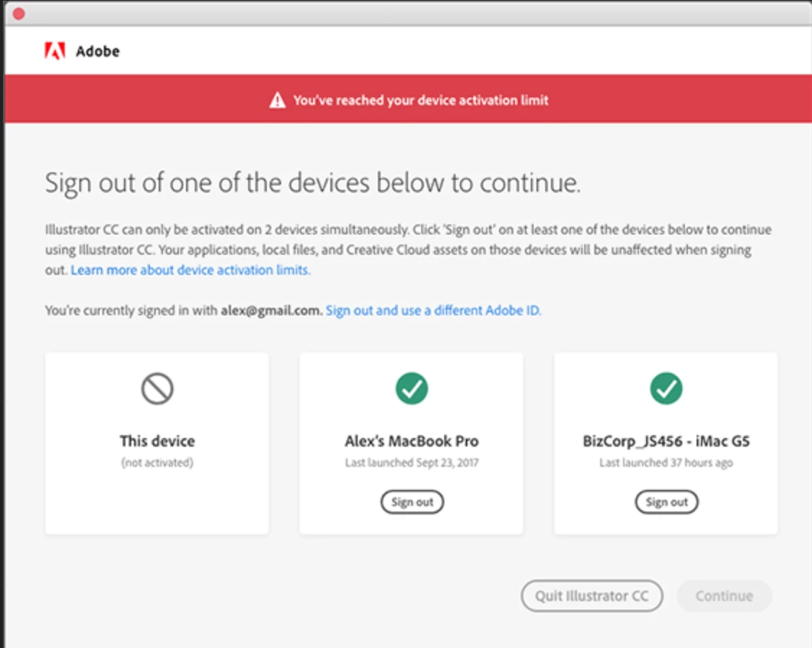This screenshot has width=812, height=648.
Task: Click the '(not activated)' label
Action: [x=157, y=463]
